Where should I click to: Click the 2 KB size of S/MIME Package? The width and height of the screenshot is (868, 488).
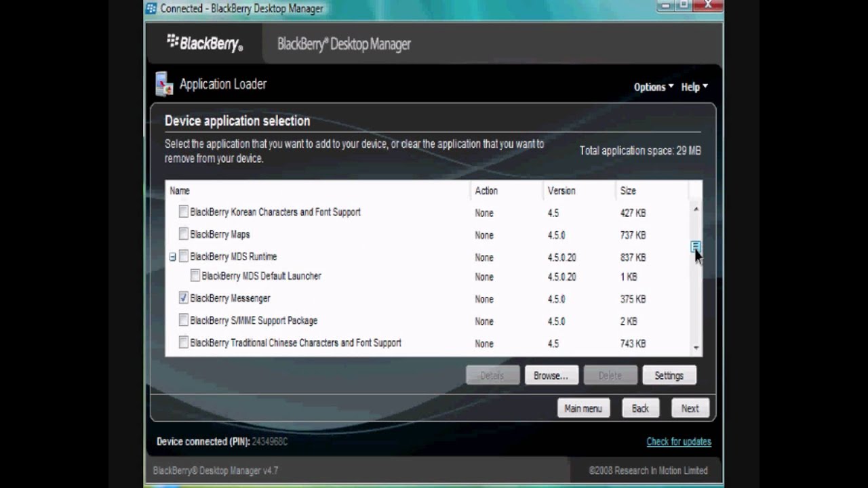click(x=629, y=321)
